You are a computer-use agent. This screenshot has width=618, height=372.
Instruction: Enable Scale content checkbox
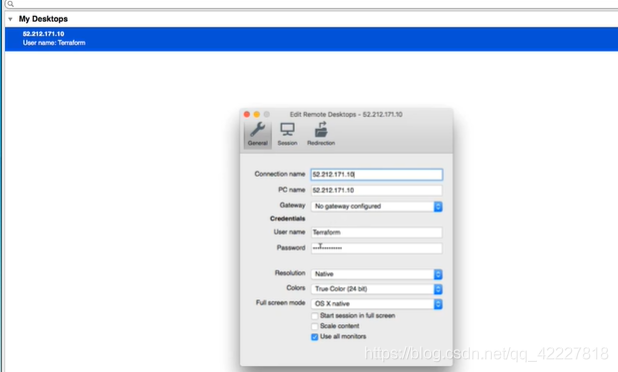pyautogui.click(x=315, y=326)
